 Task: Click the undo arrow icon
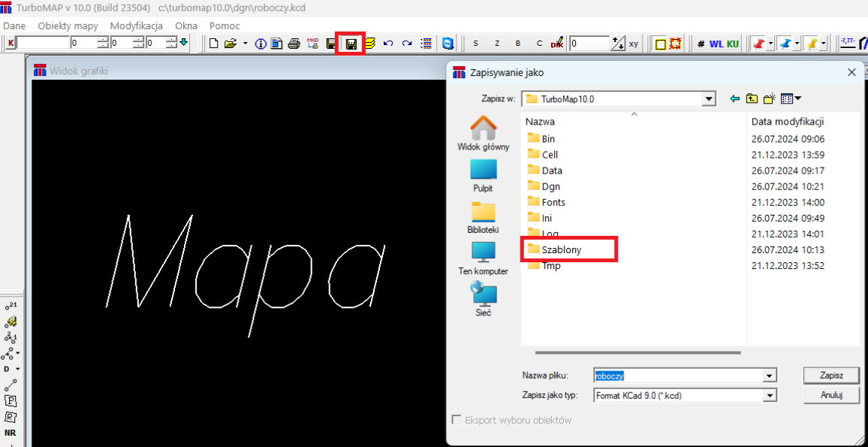(388, 44)
